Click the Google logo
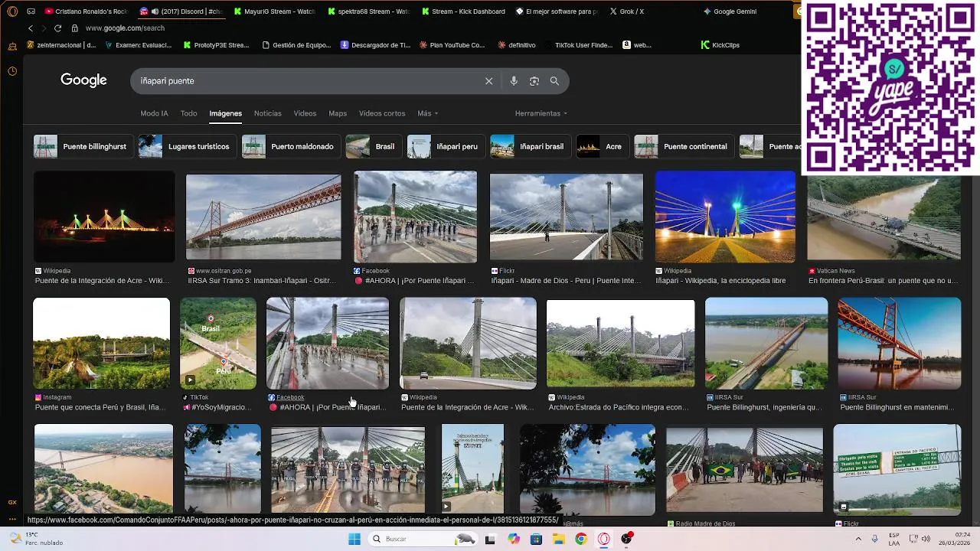This screenshot has height=551, width=980. (83, 80)
